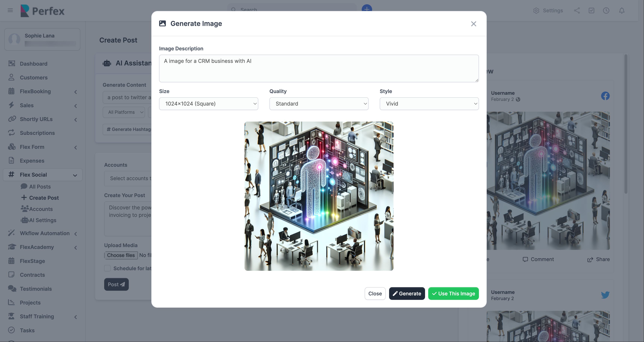
Task: Click the Close button in dialog
Action: [x=375, y=294]
